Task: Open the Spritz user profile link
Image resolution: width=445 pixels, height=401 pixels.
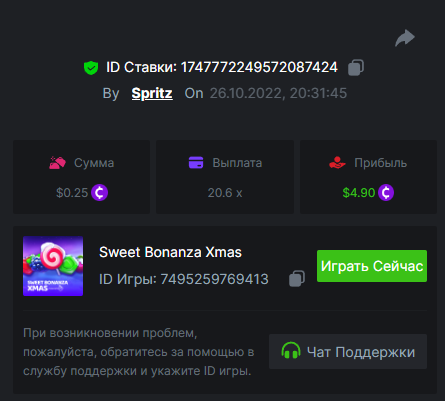Action: (152, 93)
